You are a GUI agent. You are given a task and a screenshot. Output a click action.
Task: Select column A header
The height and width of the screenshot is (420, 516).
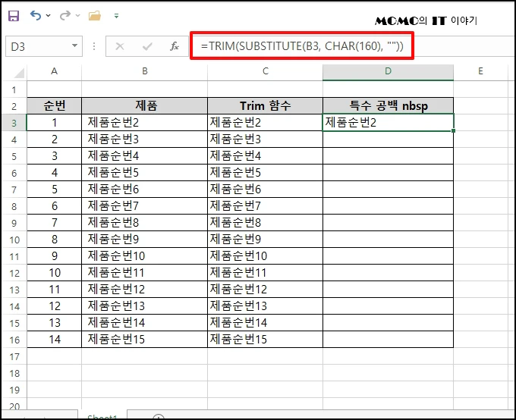pyautogui.click(x=55, y=71)
